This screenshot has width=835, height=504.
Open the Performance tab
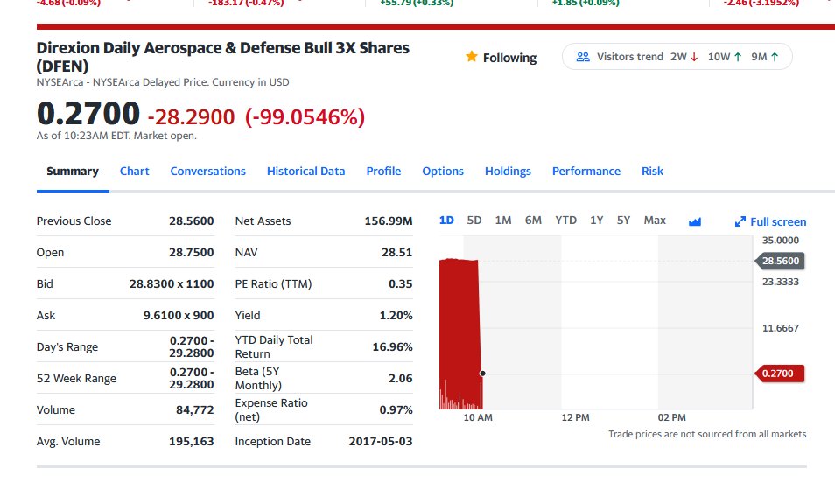586,171
